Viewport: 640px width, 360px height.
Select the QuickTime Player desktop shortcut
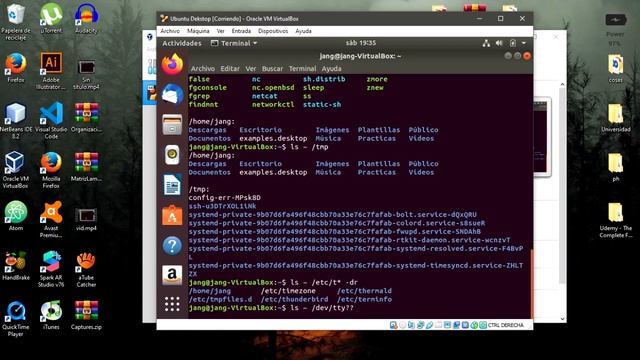tap(16, 319)
